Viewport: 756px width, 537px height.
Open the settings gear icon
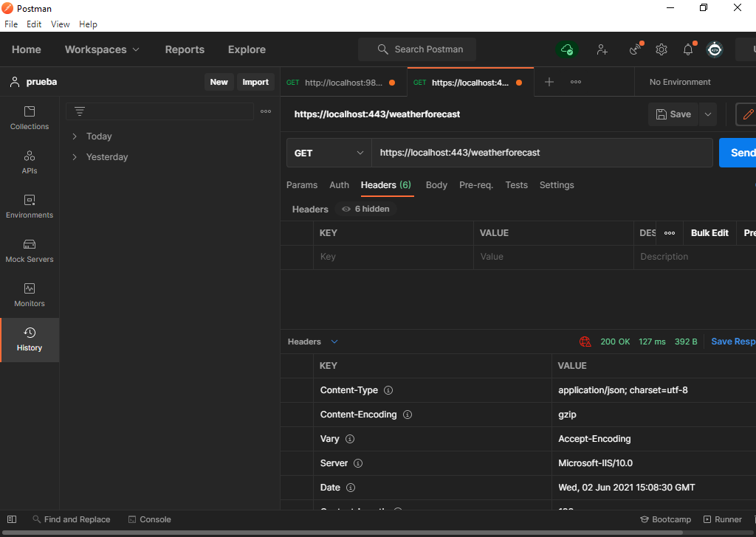pos(661,49)
